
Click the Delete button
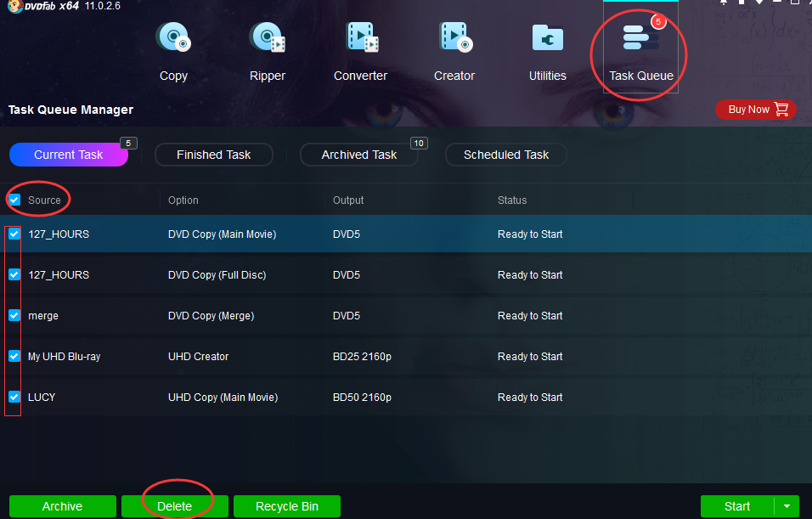174,506
